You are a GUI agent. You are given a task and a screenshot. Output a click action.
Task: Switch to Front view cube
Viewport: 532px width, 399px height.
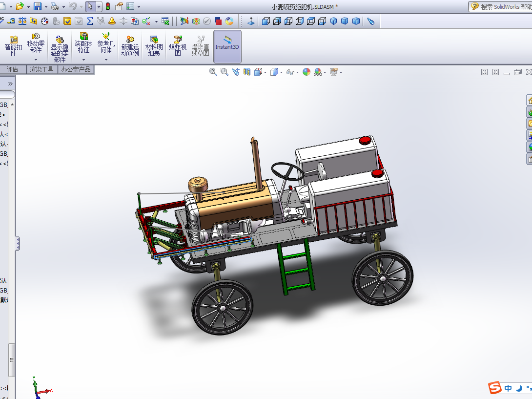tap(266, 21)
